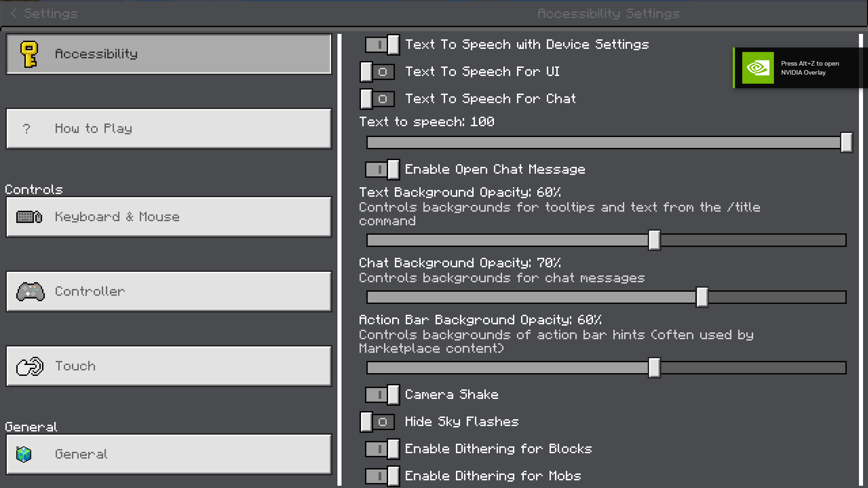Click the yellow key Accessibility icon
Viewport: 868px width, 488px height.
click(29, 54)
